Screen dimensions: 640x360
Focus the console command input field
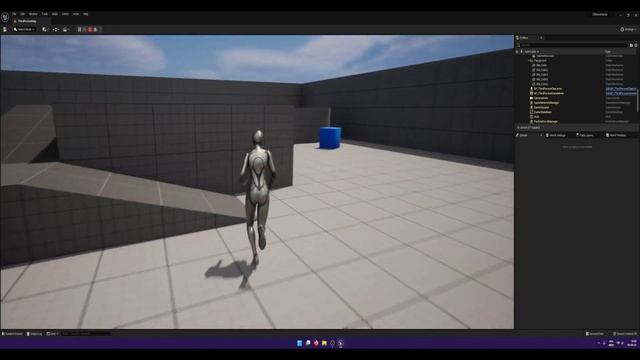[85, 334]
